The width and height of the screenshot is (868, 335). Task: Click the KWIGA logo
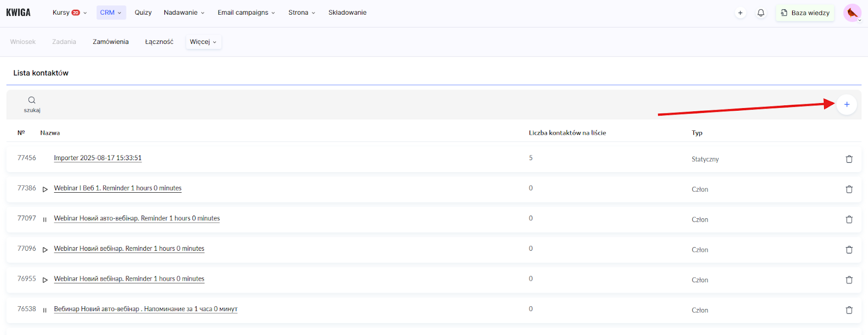click(x=18, y=12)
